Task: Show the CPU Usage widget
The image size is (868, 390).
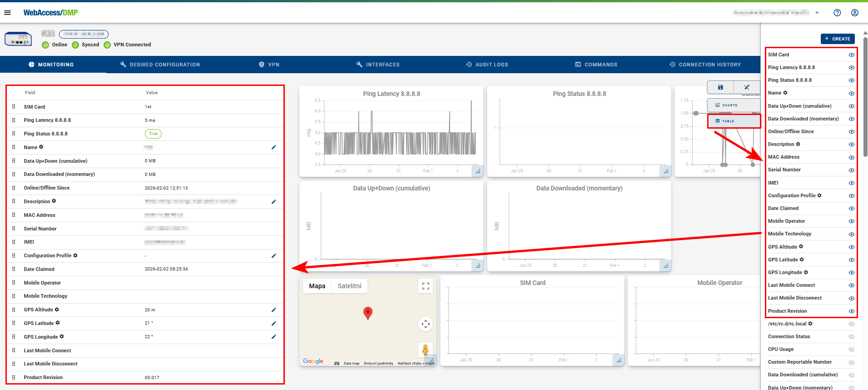Action: point(851,350)
